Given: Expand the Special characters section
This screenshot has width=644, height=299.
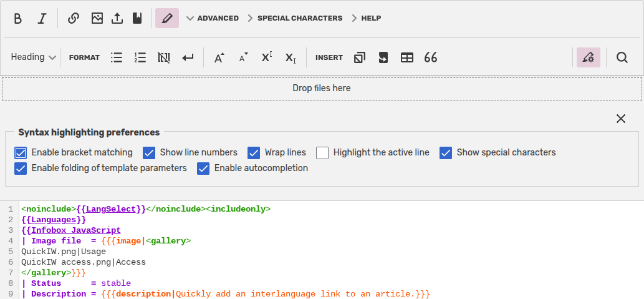Looking at the screenshot, I should [x=295, y=18].
